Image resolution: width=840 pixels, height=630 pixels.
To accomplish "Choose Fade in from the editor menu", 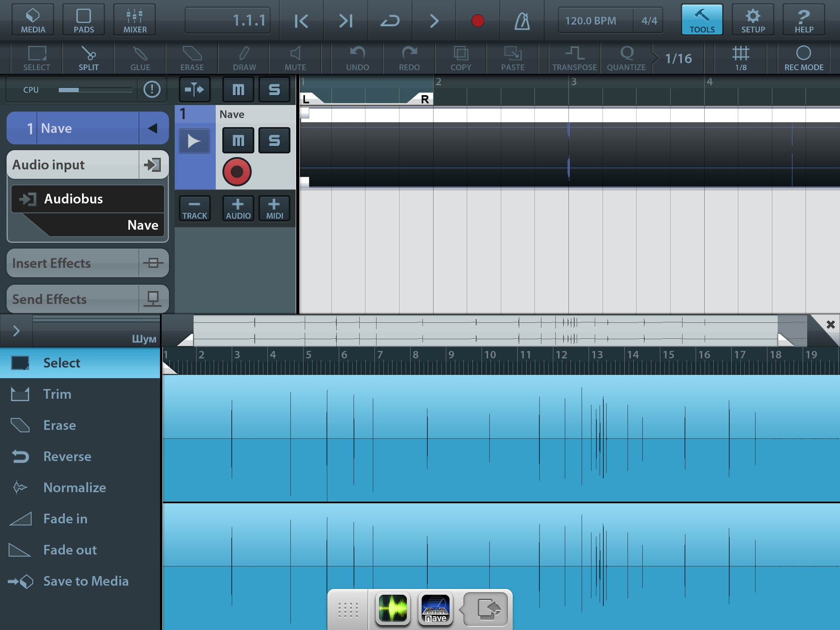I will tap(80, 518).
